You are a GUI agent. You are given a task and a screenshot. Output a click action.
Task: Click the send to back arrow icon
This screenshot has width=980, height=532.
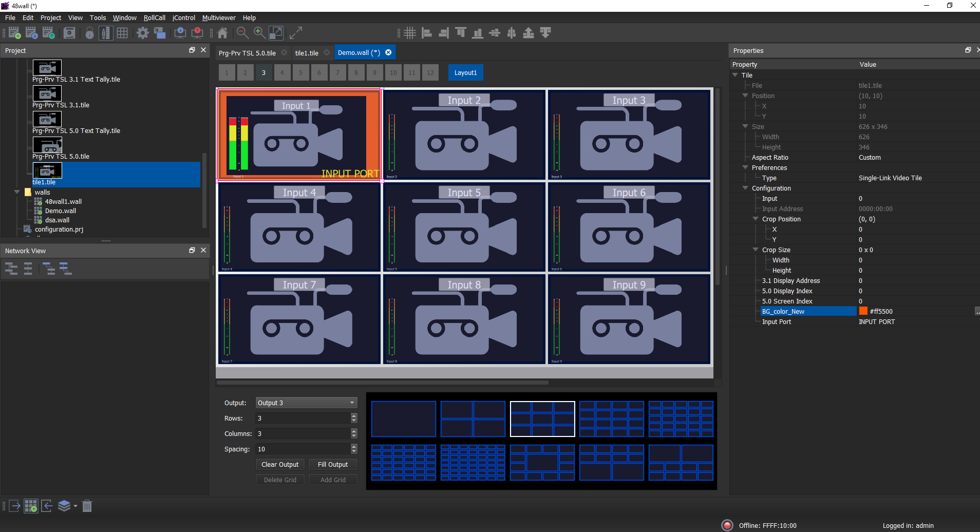click(545, 33)
